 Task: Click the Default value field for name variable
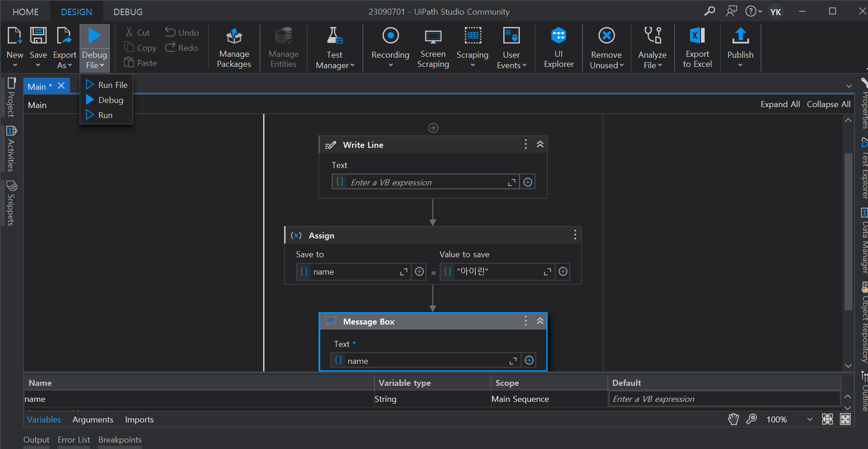(x=724, y=399)
